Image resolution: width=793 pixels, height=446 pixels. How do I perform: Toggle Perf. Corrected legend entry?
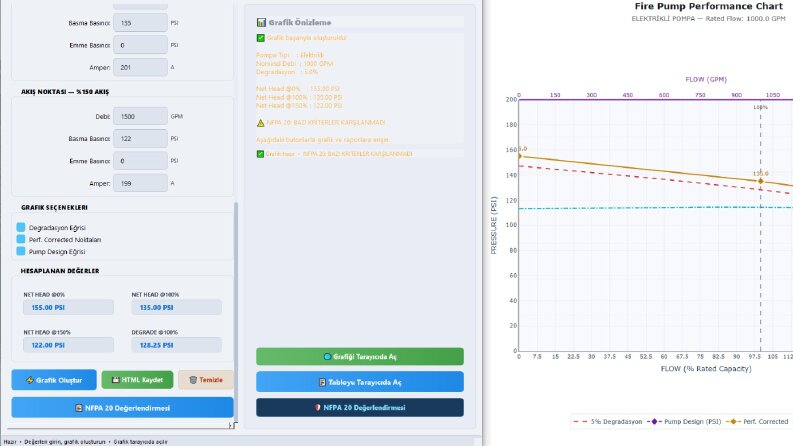757,421
